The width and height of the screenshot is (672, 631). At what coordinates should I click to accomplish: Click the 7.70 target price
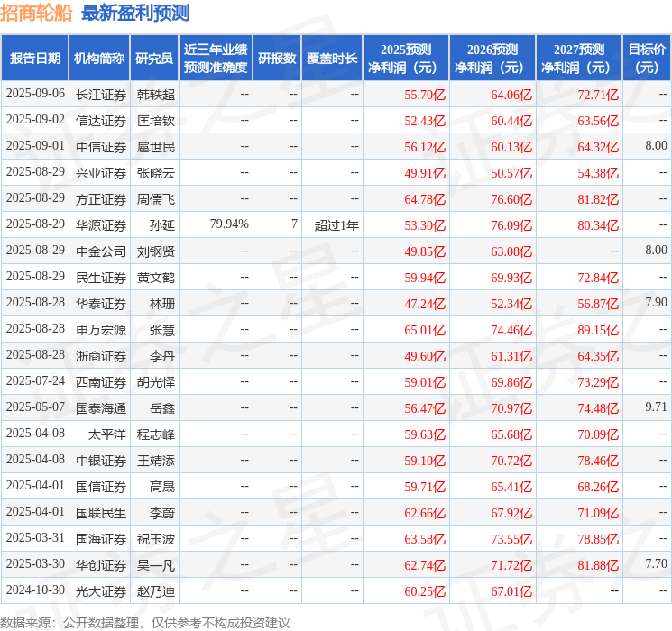click(x=656, y=563)
